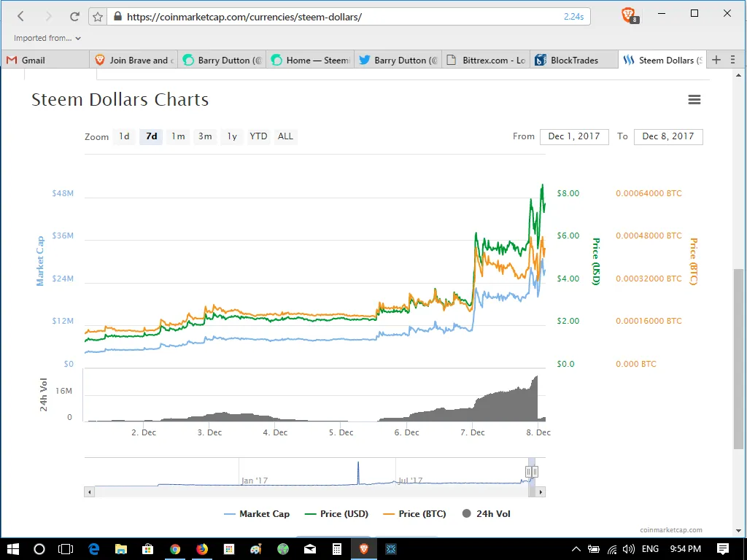The height and width of the screenshot is (560, 747).
Task: Open Task View in the taskbar
Action: [66, 549]
